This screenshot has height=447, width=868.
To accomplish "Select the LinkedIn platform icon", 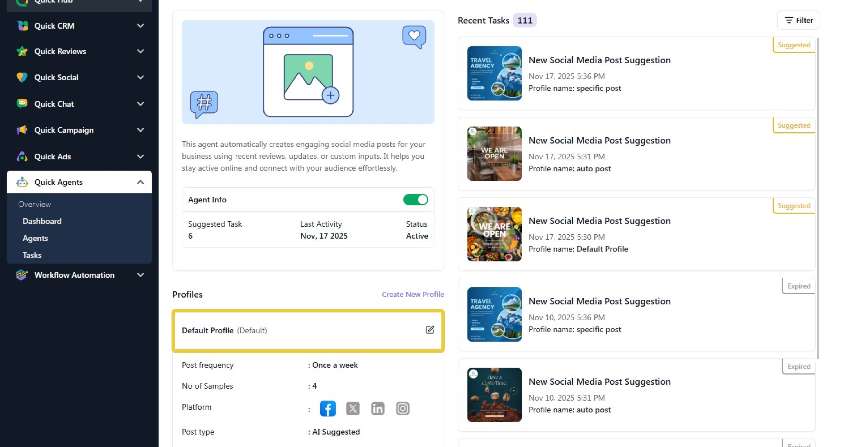I will click(x=377, y=409).
